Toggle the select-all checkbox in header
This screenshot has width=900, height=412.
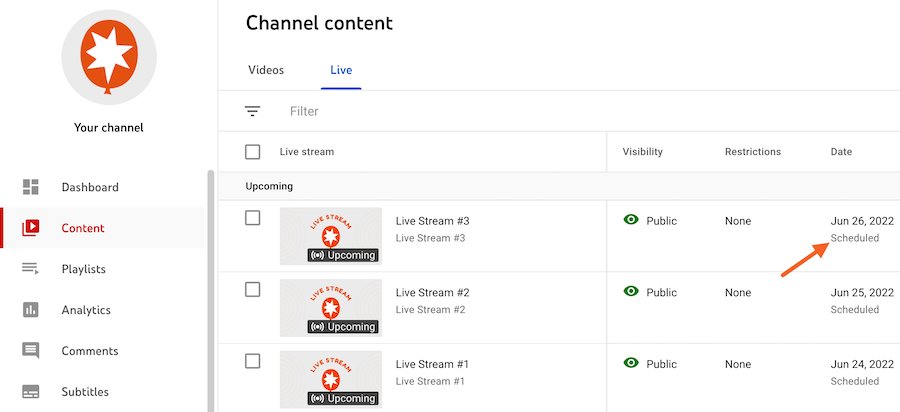(x=253, y=152)
